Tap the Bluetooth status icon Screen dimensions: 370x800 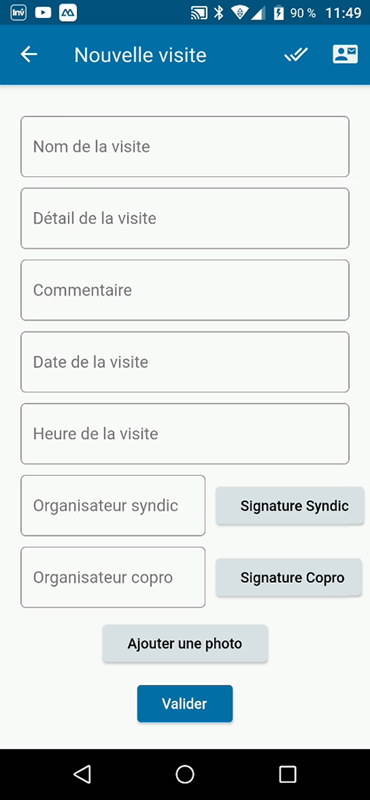(x=219, y=13)
